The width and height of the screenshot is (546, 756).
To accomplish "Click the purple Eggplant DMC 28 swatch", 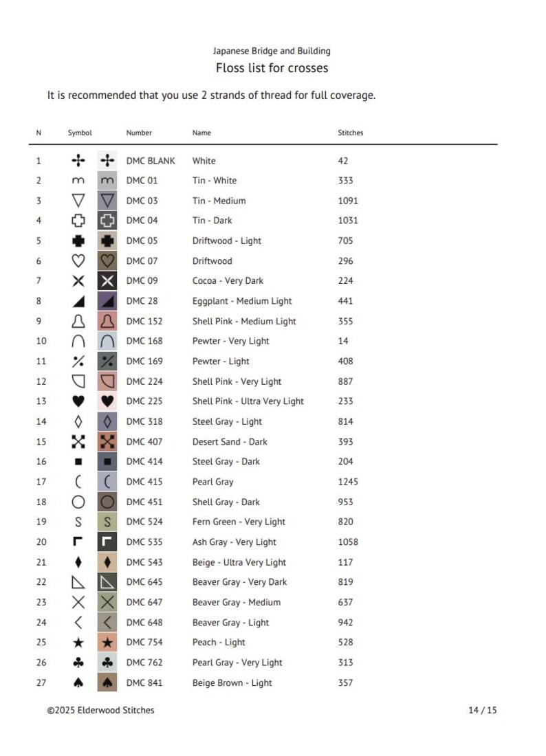I will (107, 301).
